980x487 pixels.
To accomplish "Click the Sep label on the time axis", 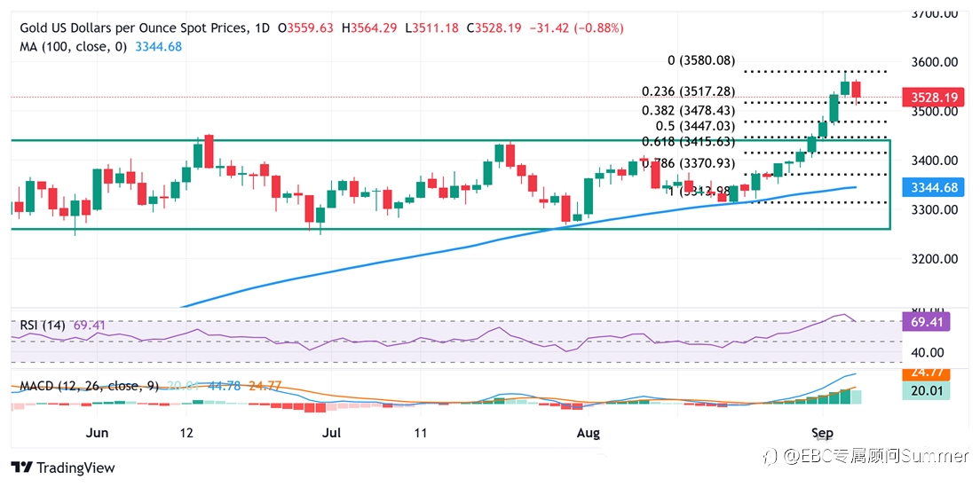I will click(x=823, y=432).
